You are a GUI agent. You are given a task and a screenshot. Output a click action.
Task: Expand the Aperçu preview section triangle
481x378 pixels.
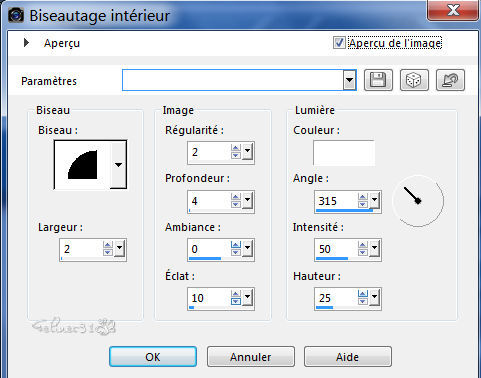[26, 43]
